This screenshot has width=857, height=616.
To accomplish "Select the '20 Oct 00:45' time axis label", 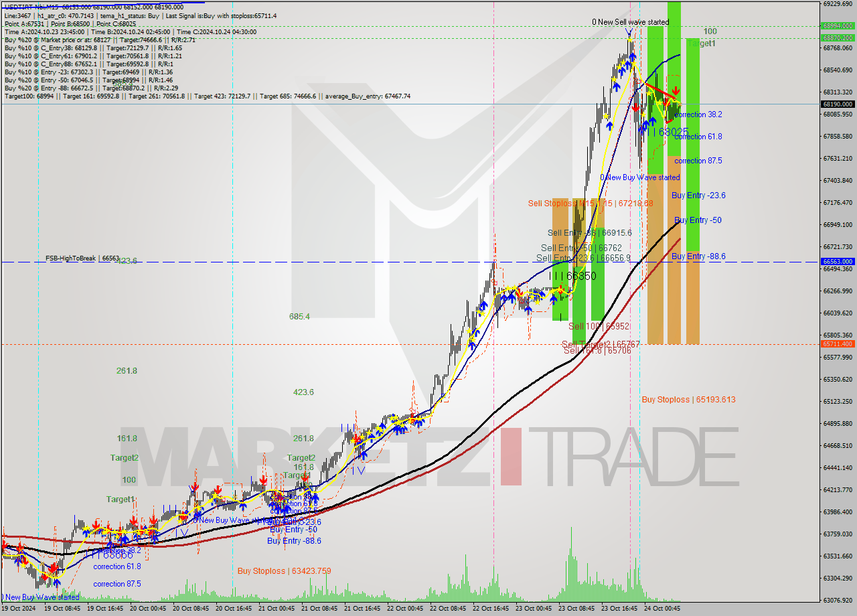I will pyautogui.click(x=147, y=609).
